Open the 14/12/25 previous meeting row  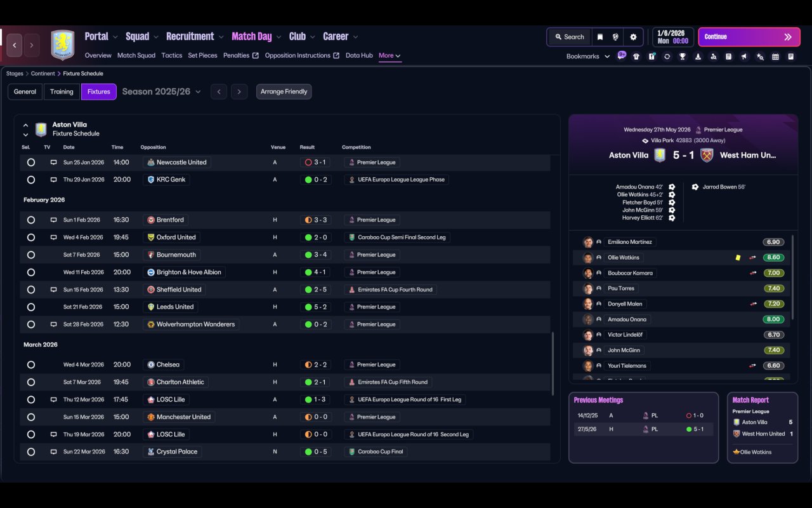[643, 415]
